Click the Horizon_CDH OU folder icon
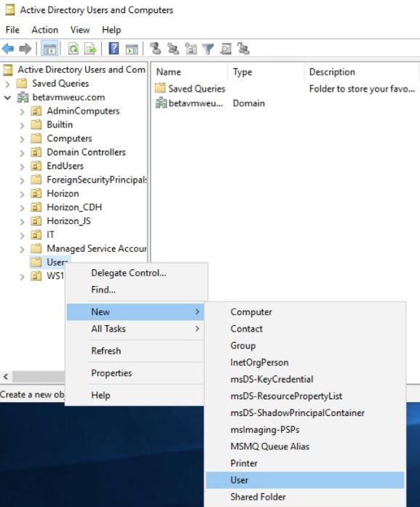Screen dimensions: 420x507 [x=36, y=207]
